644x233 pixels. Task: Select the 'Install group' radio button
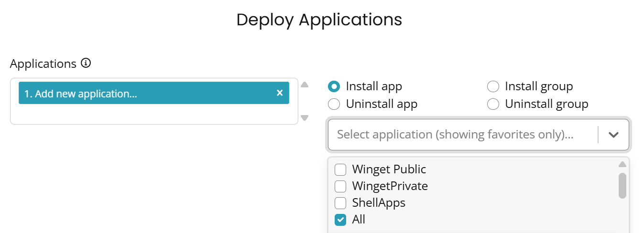tap(493, 86)
